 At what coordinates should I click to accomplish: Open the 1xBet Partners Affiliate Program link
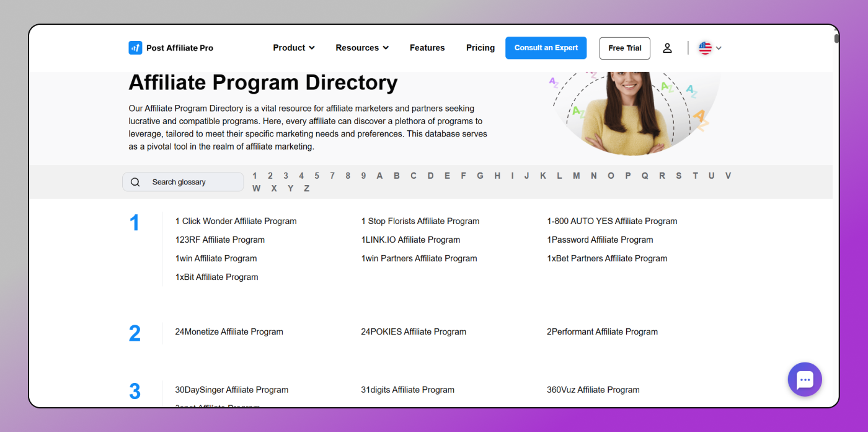(x=607, y=258)
